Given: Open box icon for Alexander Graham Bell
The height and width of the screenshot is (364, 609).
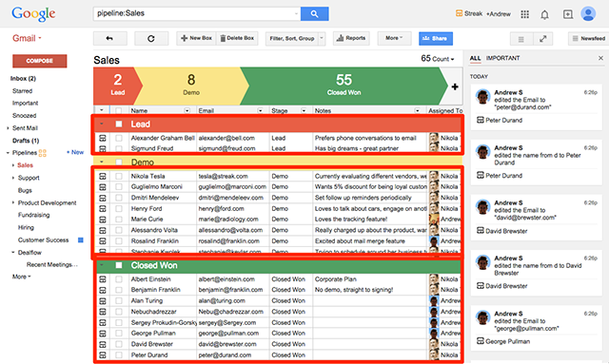Looking at the screenshot, I should [103, 138].
